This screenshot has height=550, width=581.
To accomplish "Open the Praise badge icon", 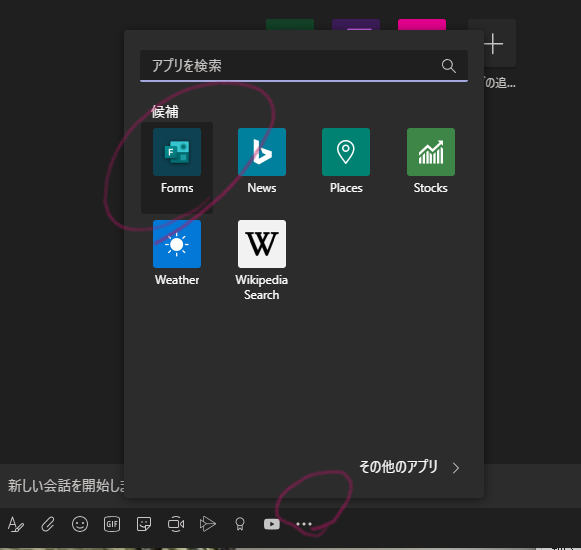I will tap(240, 524).
